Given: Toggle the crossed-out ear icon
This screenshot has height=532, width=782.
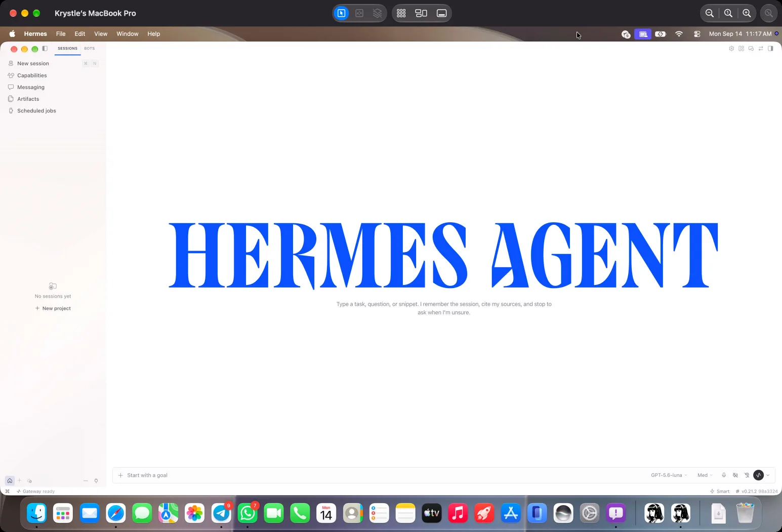Looking at the screenshot, I should coord(747,475).
